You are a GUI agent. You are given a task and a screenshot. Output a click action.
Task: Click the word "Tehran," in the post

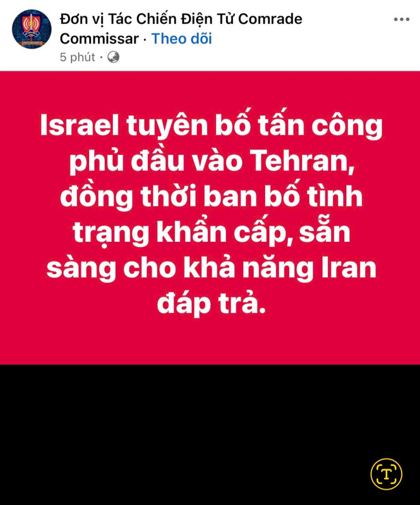click(302, 161)
